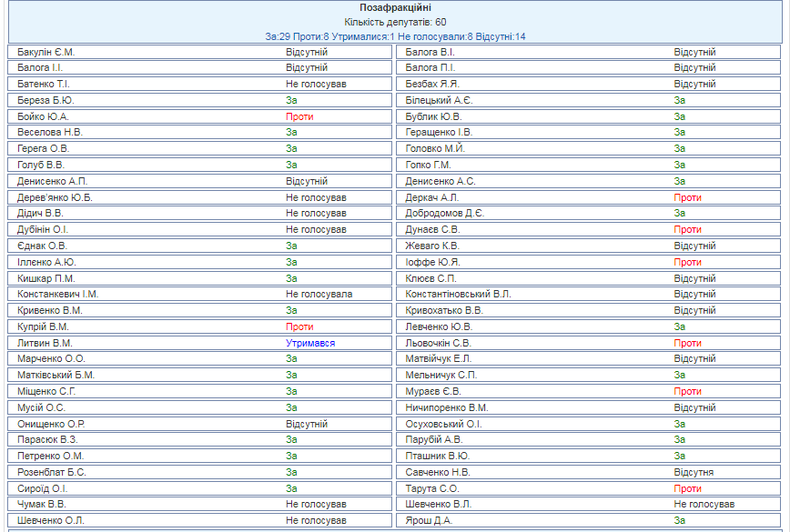The image size is (790, 532).
Task: Click the name Савченко Н.В.
Action: 438,472
